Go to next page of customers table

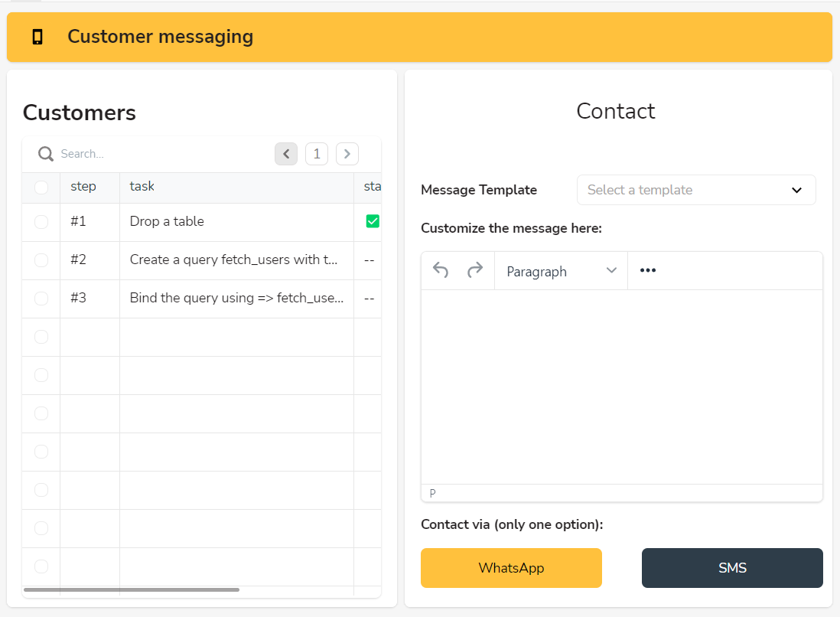tap(347, 154)
